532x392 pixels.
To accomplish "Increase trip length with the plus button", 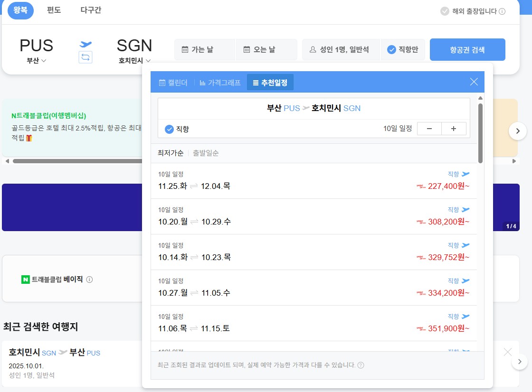I will tap(454, 129).
